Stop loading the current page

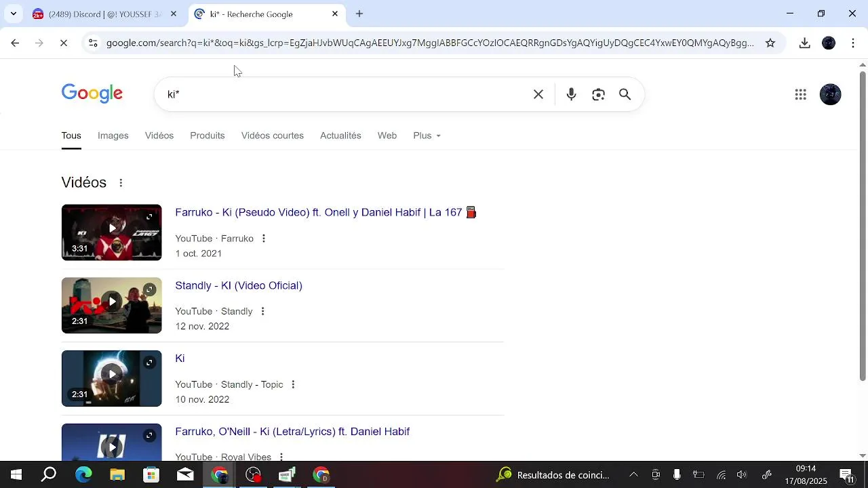(x=63, y=43)
